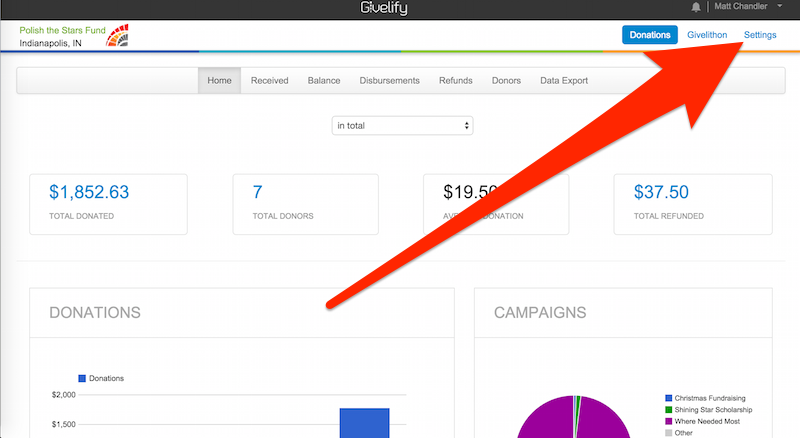Viewport: 800px width, 438px height.
Task: Click the Christmas Fundraising legend color
Action: pyautogui.click(x=669, y=398)
